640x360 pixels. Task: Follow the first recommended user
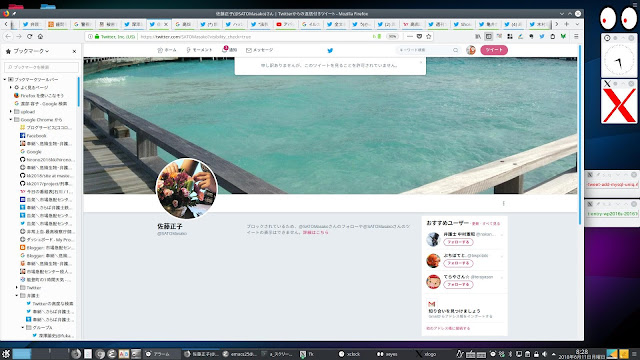pos(458,242)
